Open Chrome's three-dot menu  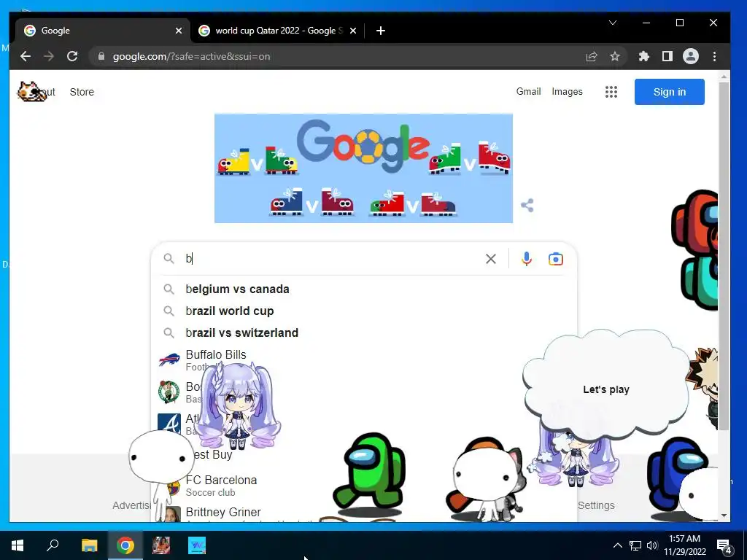(714, 57)
